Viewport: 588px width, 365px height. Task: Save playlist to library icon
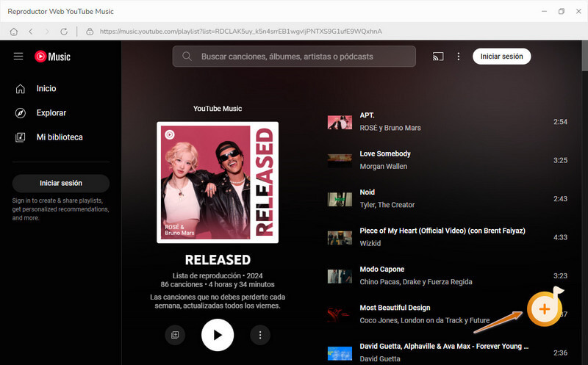[x=175, y=335]
